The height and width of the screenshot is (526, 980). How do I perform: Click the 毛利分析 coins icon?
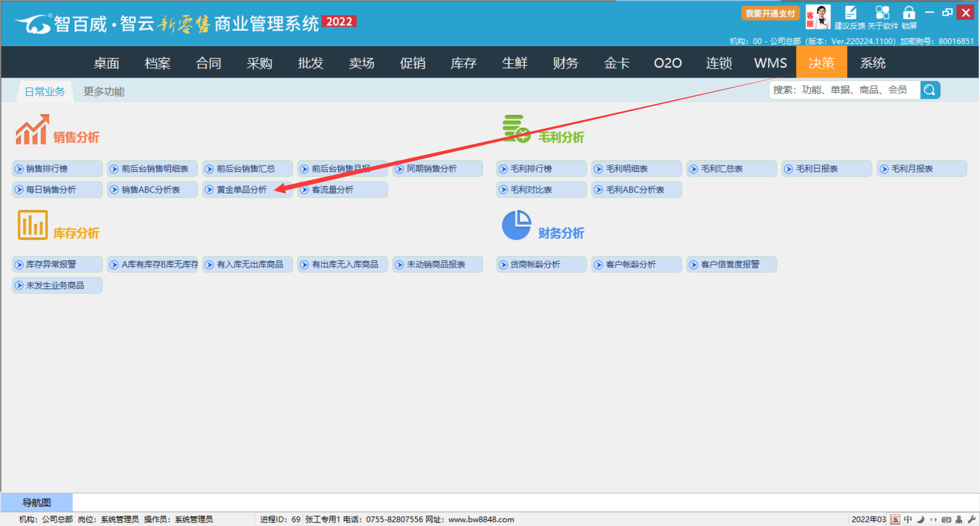pyautogui.click(x=516, y=129)
